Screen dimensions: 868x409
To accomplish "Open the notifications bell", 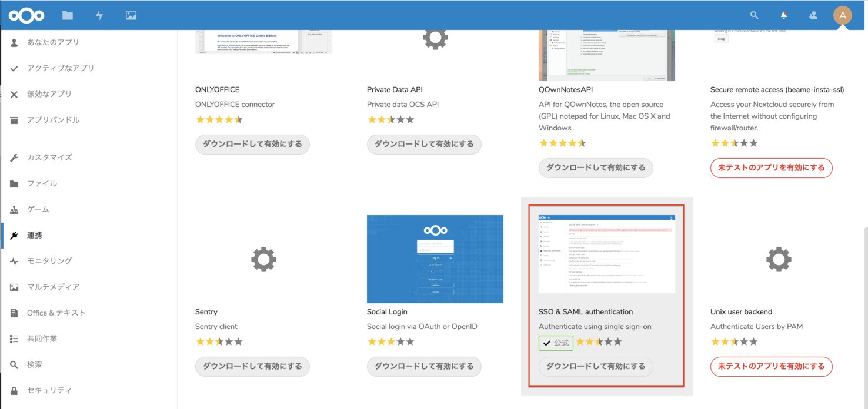I will click(x=784, y=15).
